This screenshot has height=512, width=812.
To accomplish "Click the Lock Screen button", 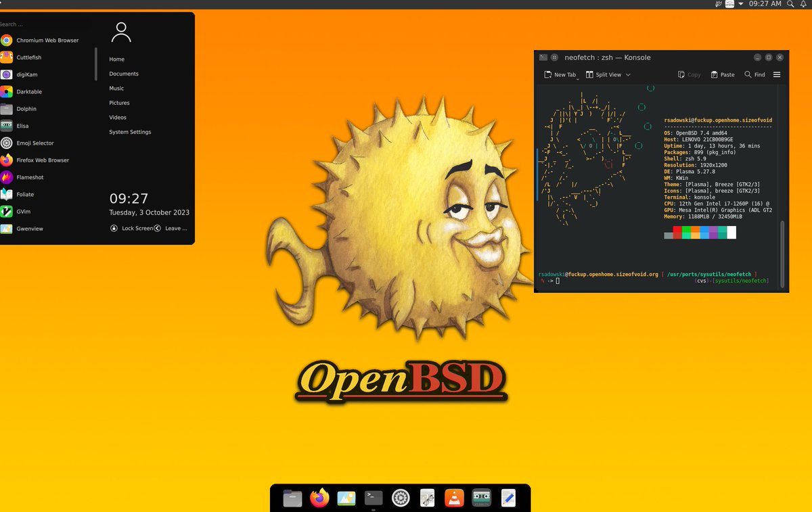I will click(x=132, y=229).
